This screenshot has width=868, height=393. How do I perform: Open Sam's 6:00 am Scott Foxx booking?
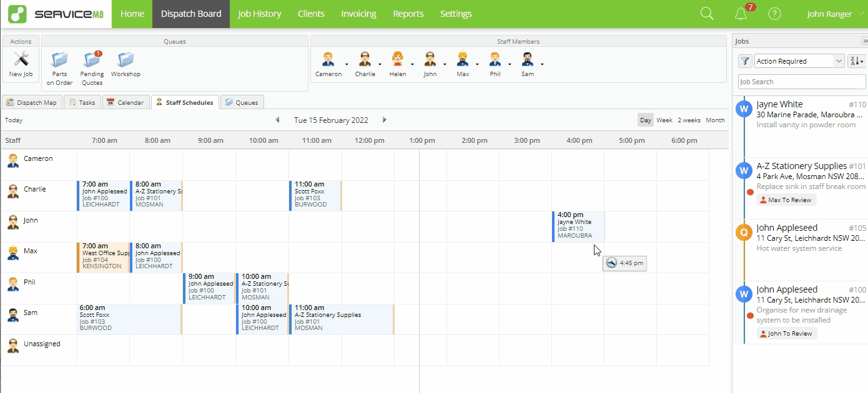coord(129,319)
